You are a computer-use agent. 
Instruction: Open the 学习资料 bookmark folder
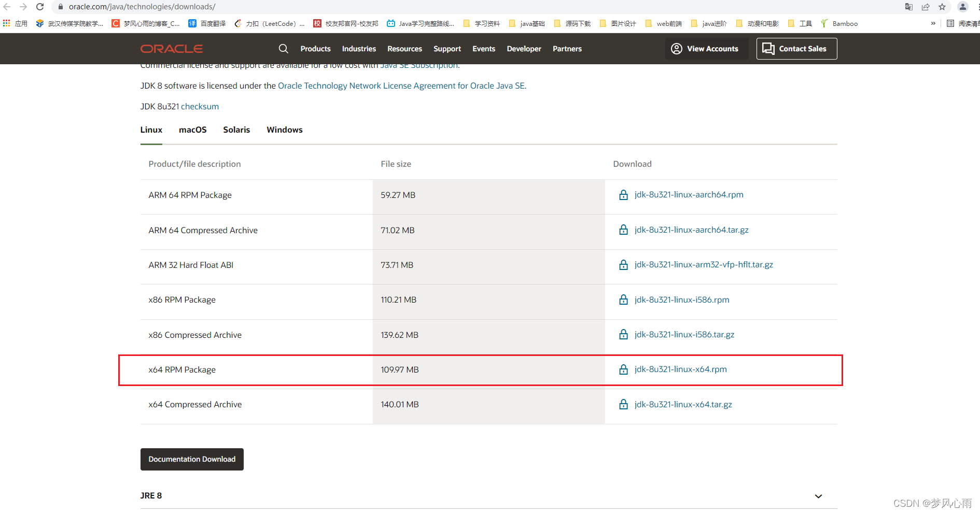(482, 23)
